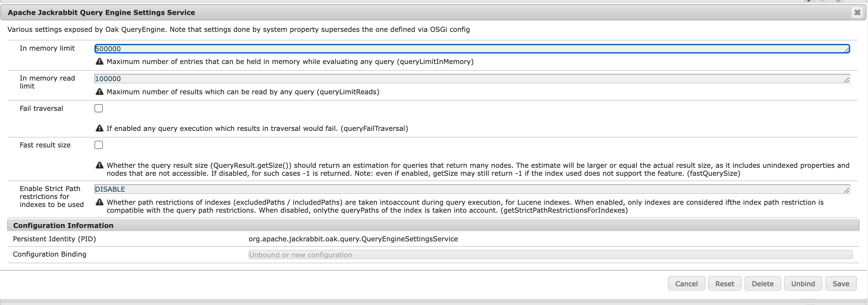This screenshot has height=305, width=868.
Task: Enable the Fast result size checkbox
Action: [99, 145]
